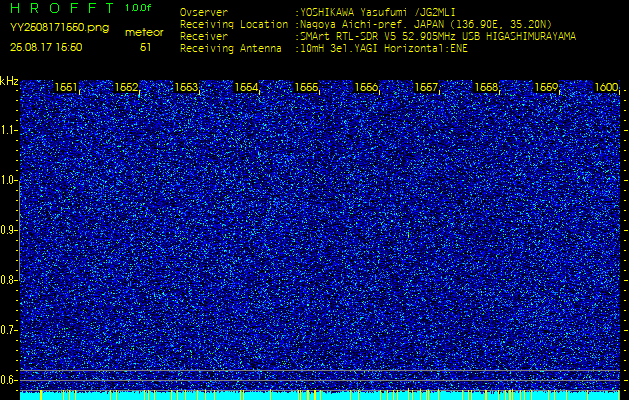
Task: Select the SMArt RTL-SDR V5 receiver description
Action: [x=436, y=37]
